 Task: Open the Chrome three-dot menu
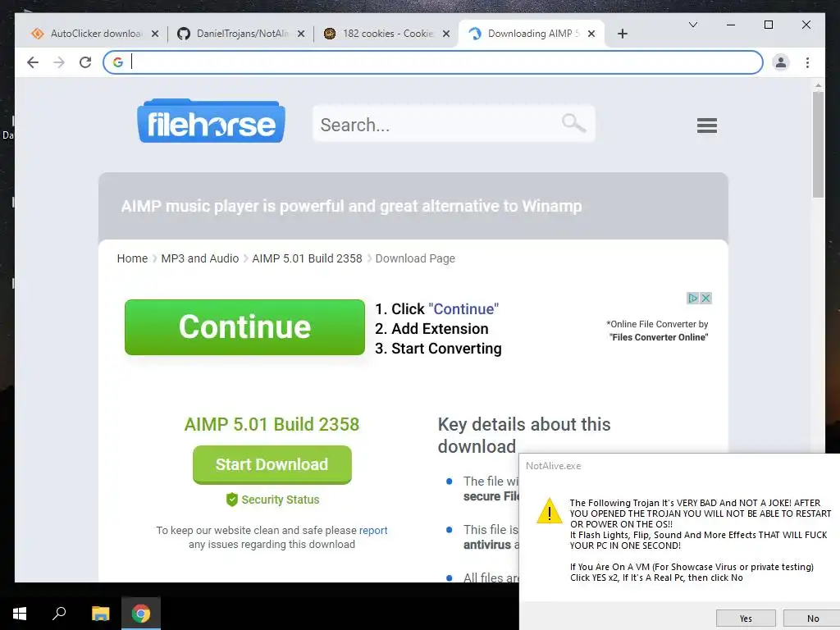(x=807, y=62)
